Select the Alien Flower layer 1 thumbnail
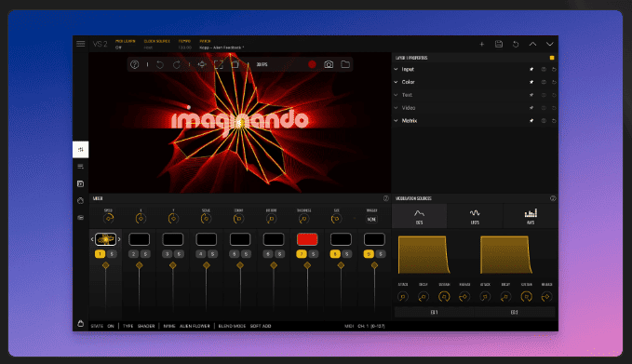 pos(105,239)
